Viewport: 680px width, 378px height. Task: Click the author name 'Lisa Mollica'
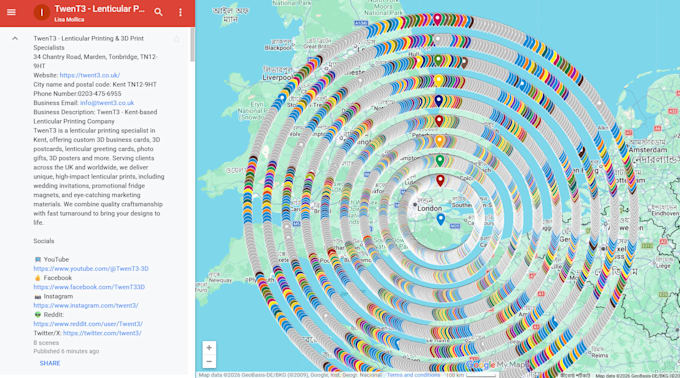69,20
